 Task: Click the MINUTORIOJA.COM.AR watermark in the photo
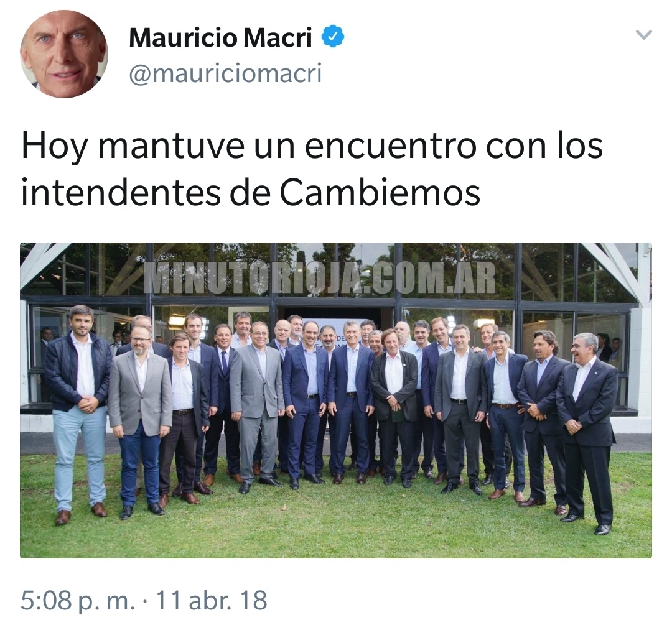tap(319, 277)
